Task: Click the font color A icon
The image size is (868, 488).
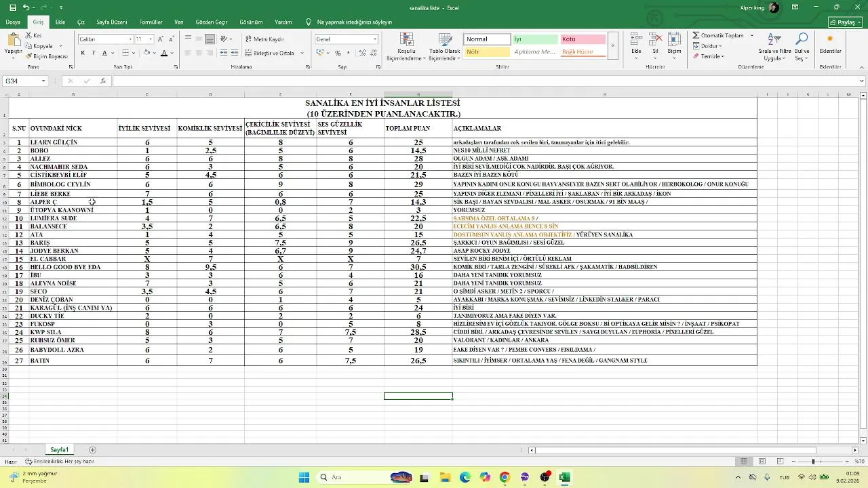Action: coord(164,53)
